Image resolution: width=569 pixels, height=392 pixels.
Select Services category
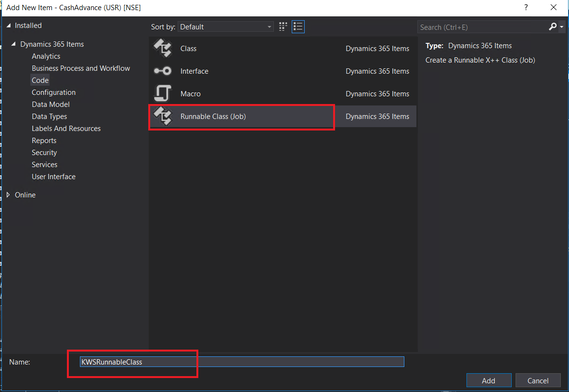coord(44,164)
